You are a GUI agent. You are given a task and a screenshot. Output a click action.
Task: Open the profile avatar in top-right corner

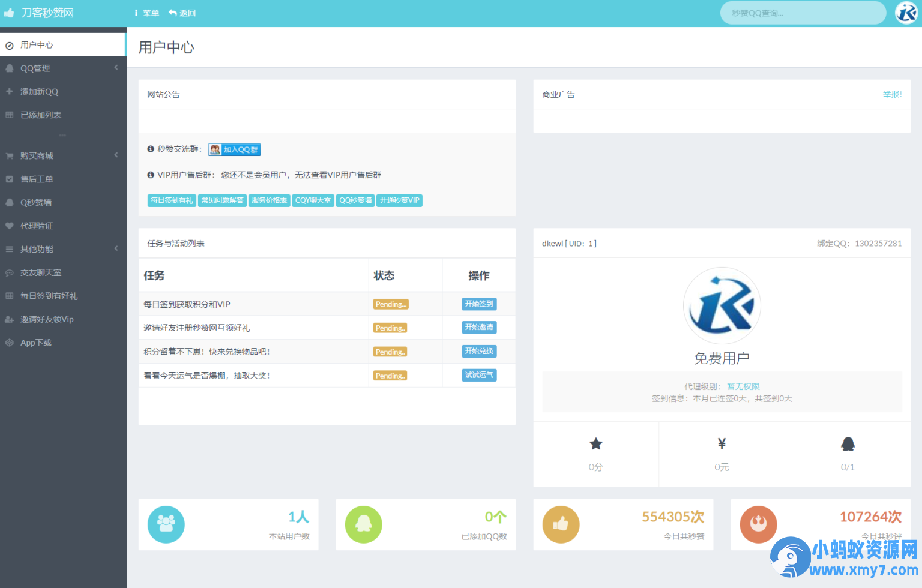tap(906, 13)
